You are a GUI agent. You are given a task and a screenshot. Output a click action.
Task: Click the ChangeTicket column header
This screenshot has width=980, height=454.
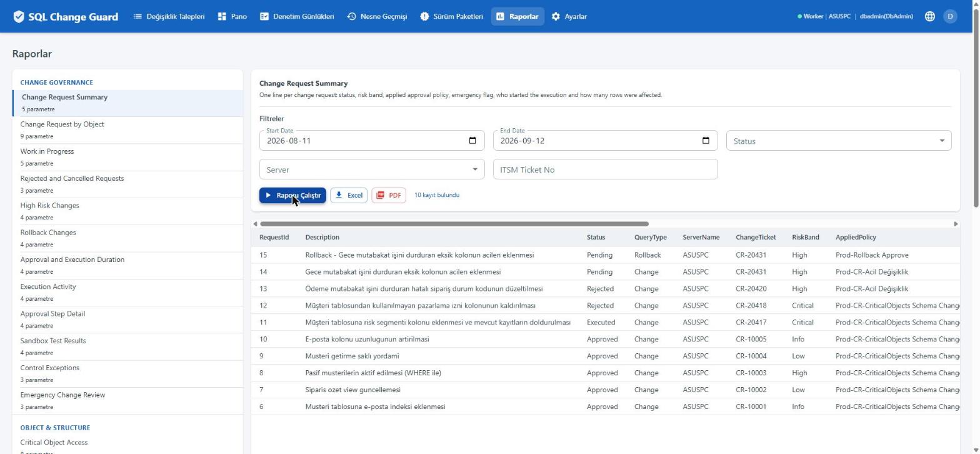[756, 238]
